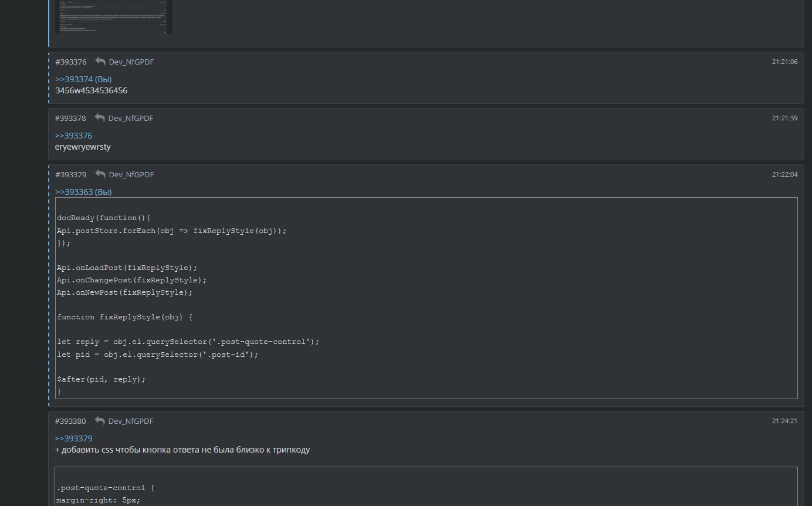Jump to quoted post >>393363 (Вы)

click(83, 192)
